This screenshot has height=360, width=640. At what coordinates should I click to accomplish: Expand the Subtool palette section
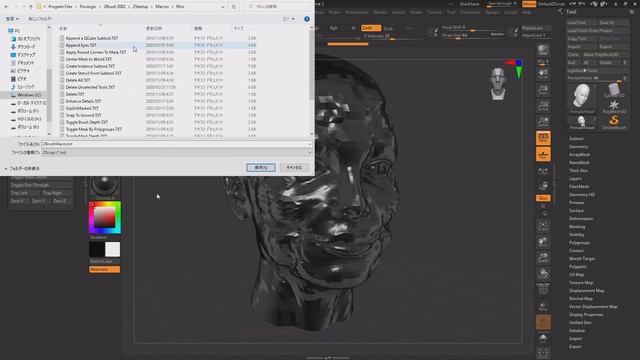point(576,138)
